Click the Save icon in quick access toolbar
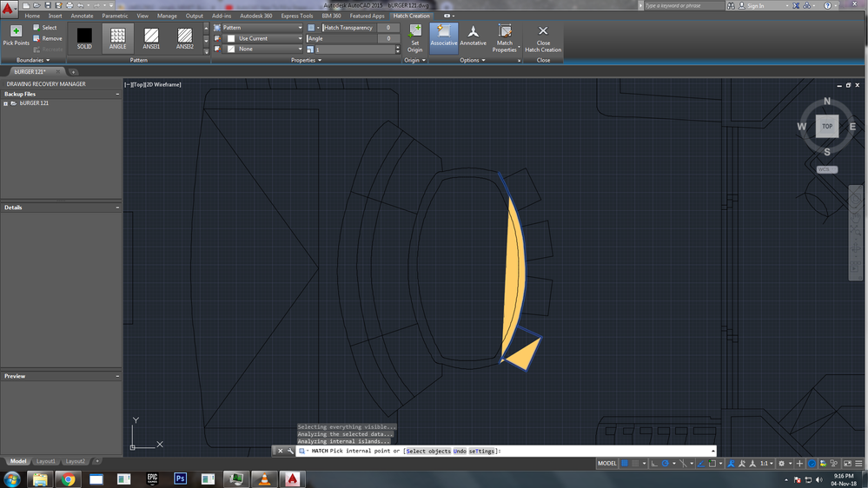 (48, 5)
